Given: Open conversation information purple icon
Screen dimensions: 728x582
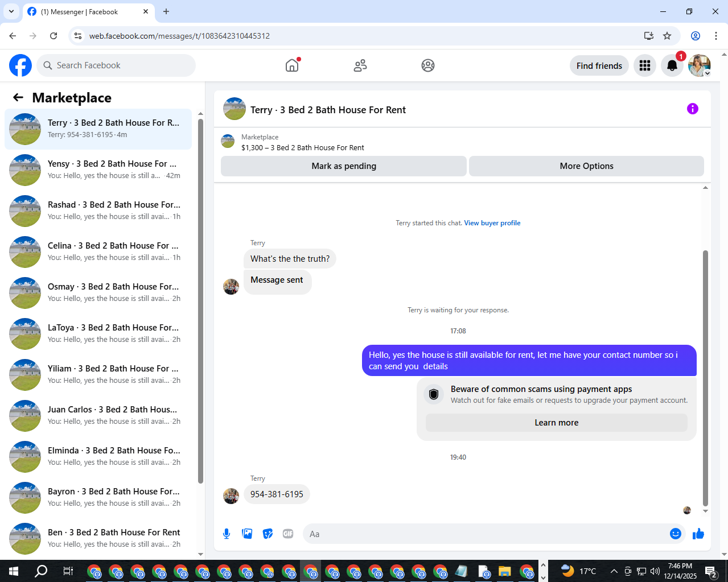Looking at the screenshot, I should 693,109.
